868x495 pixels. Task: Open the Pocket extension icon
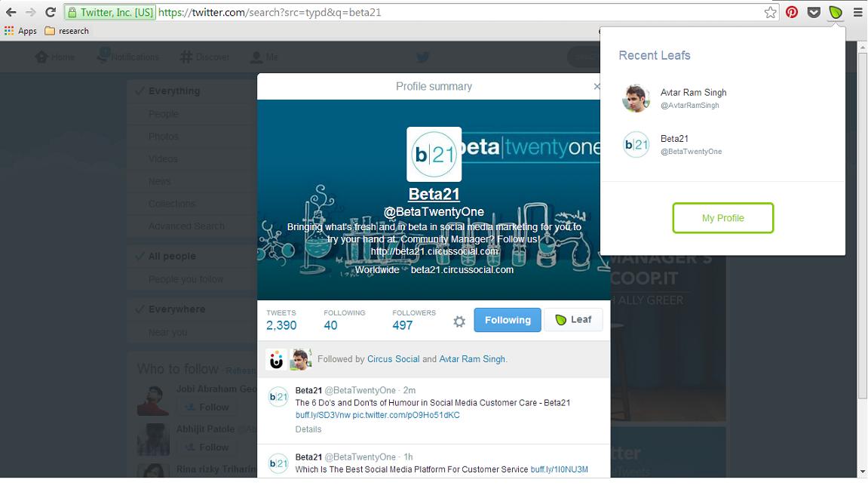point(813,12)
